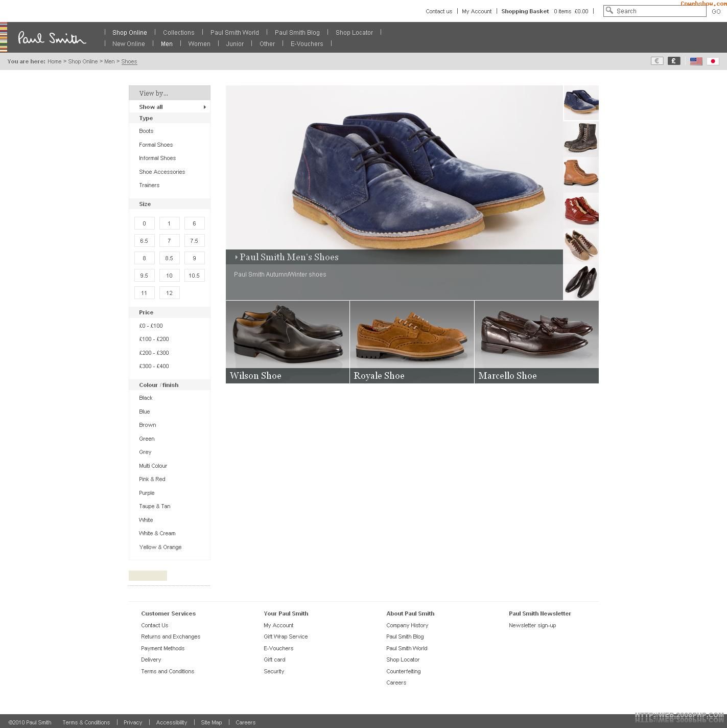The image size is (727, 728).
Task: Click the Home breadcrumb
Action: pyautogui.click(x=54, y=61)
